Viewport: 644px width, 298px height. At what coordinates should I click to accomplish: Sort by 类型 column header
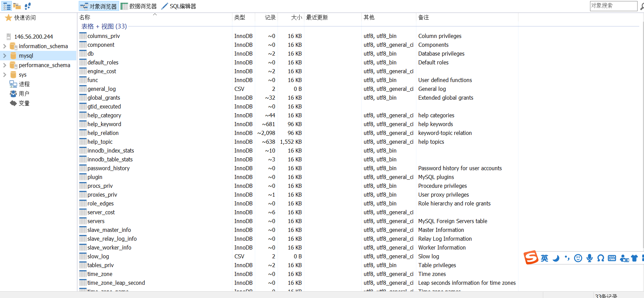(x=240, y=17)
